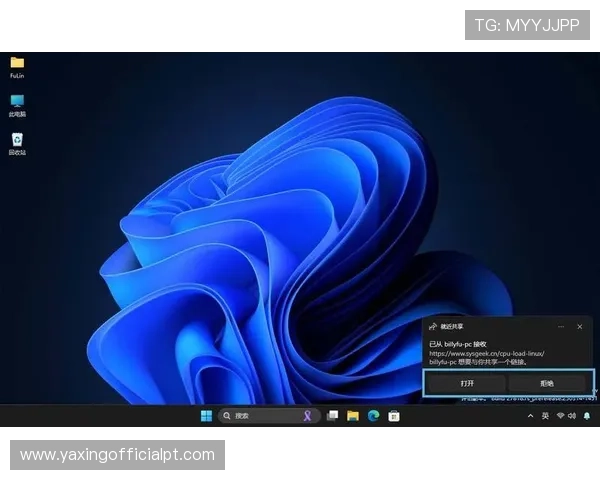
Task: Click the taskbar 搜索 search box
Action: point(255,416)
